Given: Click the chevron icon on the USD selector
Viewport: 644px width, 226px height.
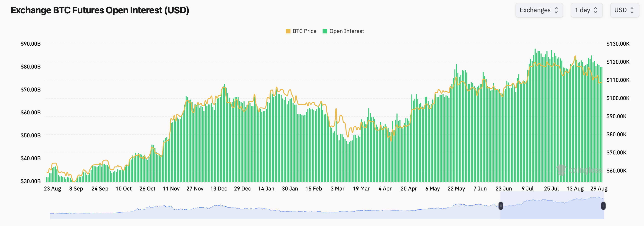Looking at the screenshot, I should [632, 10].
